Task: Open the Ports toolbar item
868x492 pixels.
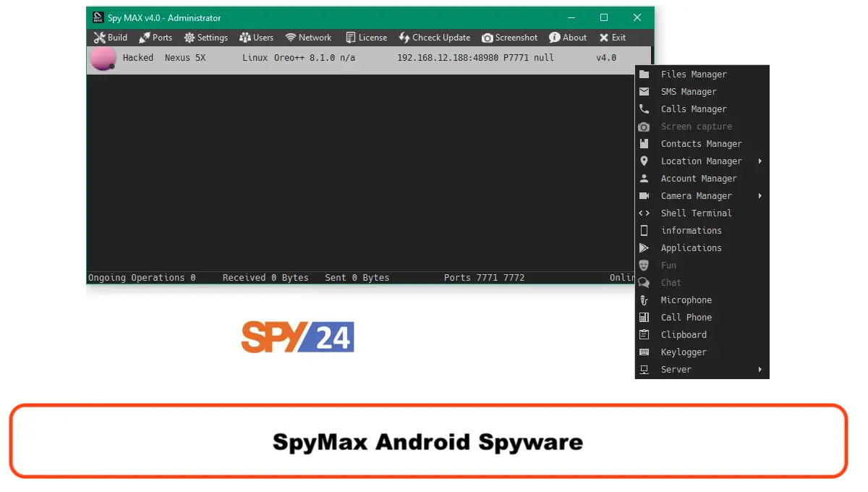Action: [x=156, y=38]
